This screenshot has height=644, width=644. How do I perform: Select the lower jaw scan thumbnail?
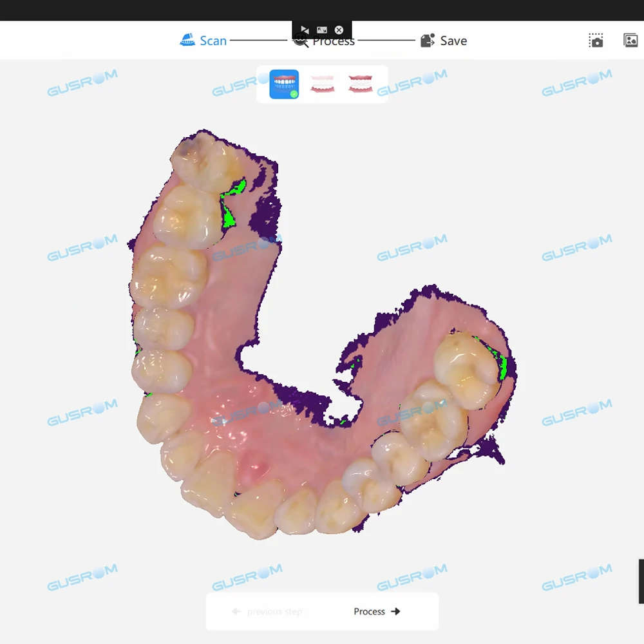click(323, 84)
